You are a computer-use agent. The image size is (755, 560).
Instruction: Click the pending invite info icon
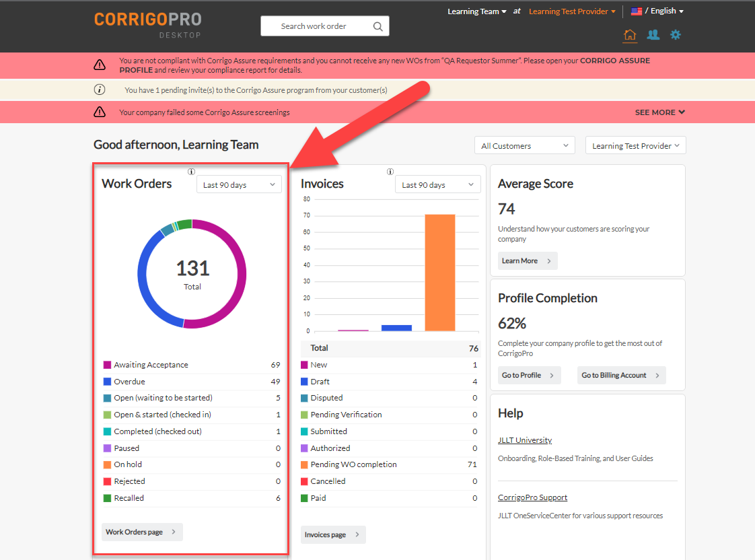[x=100, y=90]
